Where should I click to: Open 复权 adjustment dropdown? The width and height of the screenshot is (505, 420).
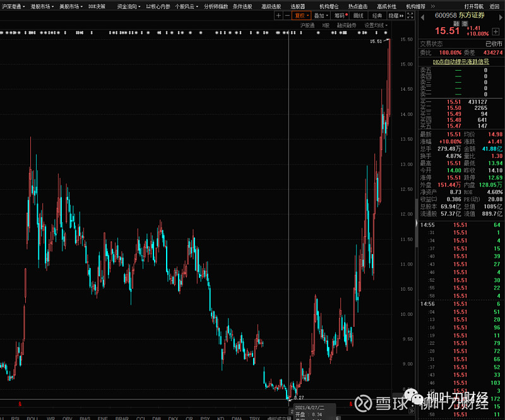(x=302, y=15)
